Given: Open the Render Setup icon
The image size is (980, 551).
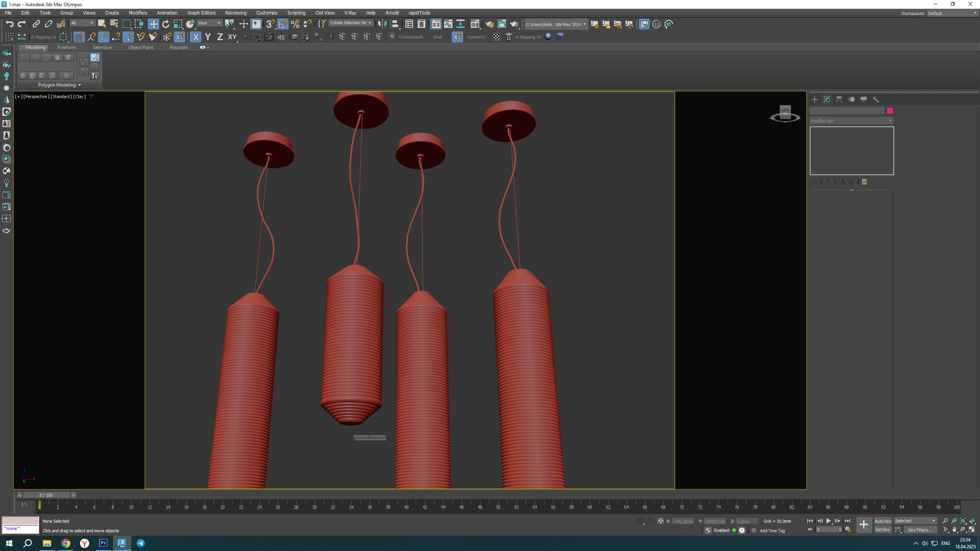Looking at the screenshot, I should [489, 24].
